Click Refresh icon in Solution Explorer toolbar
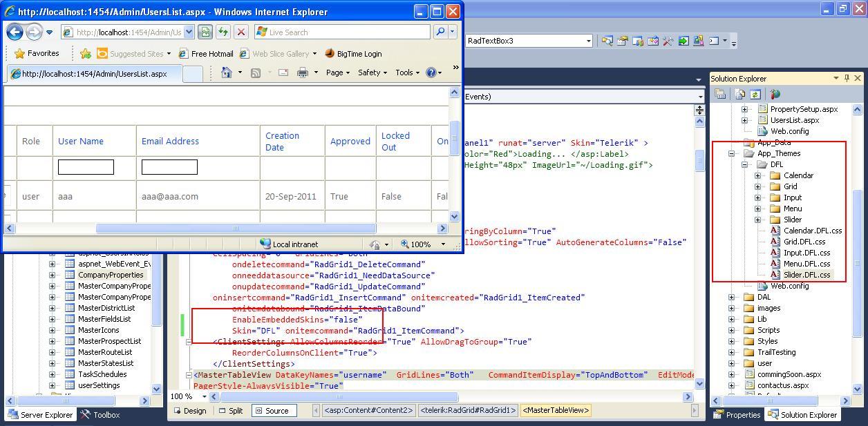Viewport: 868px width, 426px height. pyautogui.click(x=755, y=95)
